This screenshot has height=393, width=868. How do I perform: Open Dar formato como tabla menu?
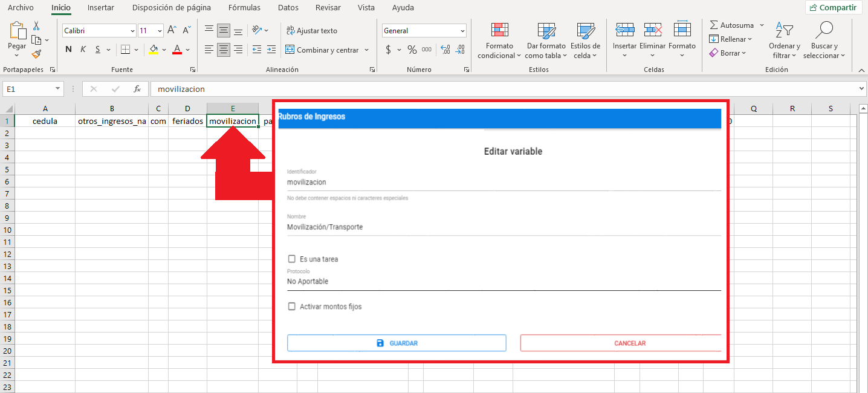click(546, 41)
